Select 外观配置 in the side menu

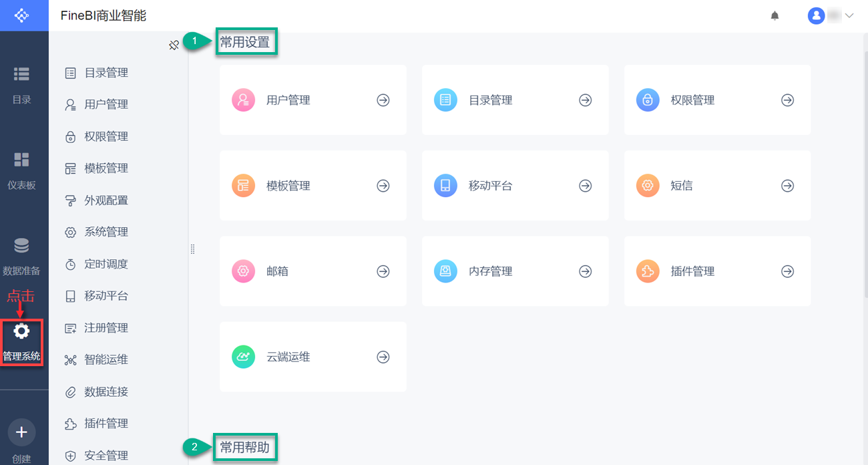(105, 200)
